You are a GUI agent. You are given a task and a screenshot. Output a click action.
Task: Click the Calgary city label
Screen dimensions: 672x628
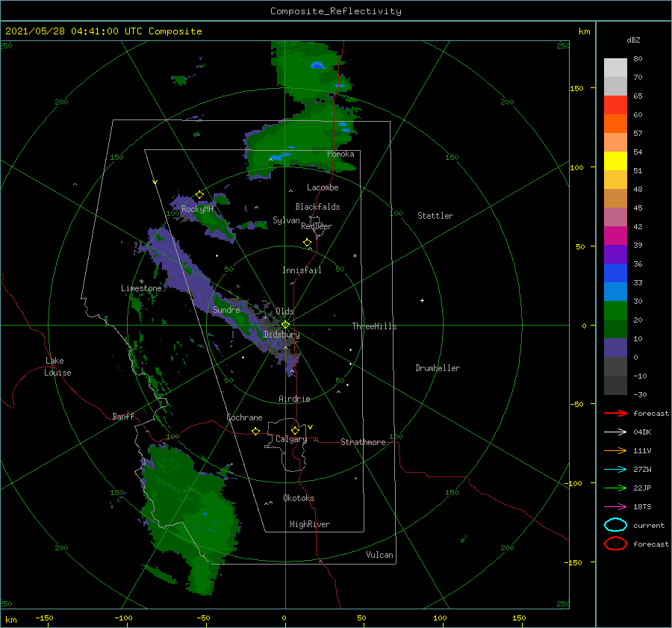pos(291,439)
